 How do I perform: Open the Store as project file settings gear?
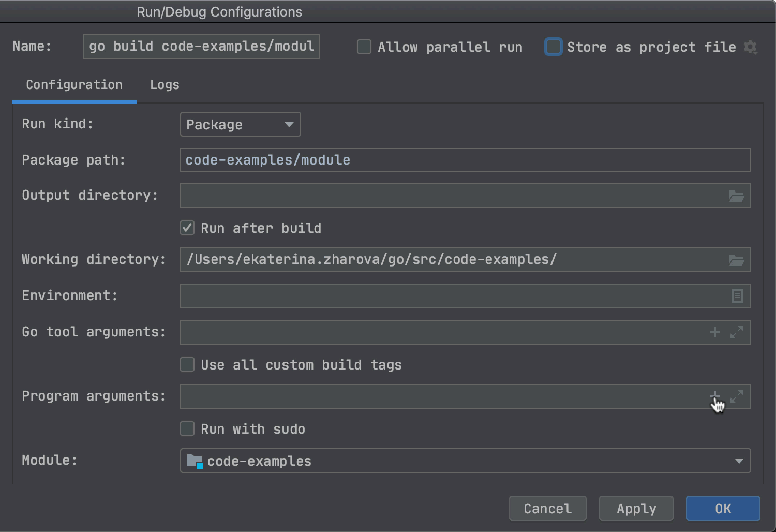(751, 47)
